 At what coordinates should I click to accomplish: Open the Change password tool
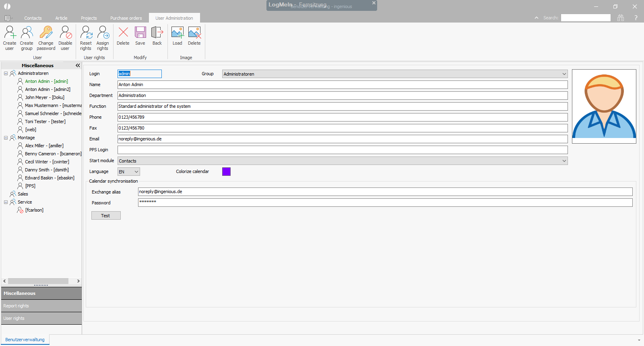coord(46,33)
